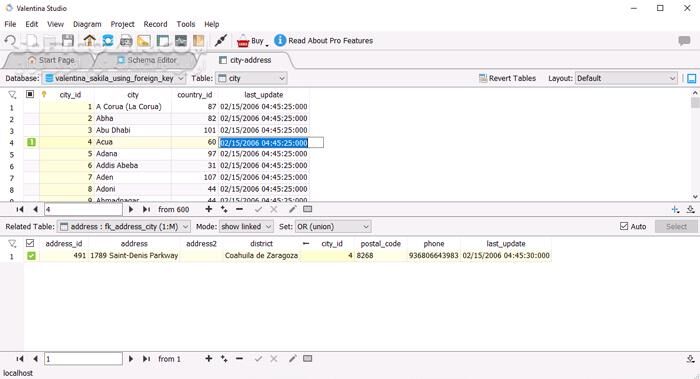Add a new record in address table
Image resolution: width=700 pixels, height=379 pixels.
(x=208, y=358)
